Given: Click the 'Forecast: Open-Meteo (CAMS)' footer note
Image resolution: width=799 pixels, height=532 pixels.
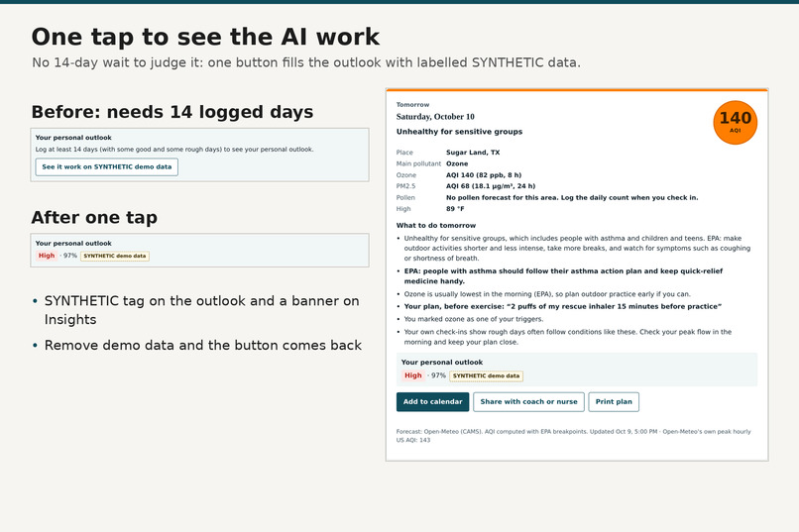Looking at the screenshot, I should [573, 436].
